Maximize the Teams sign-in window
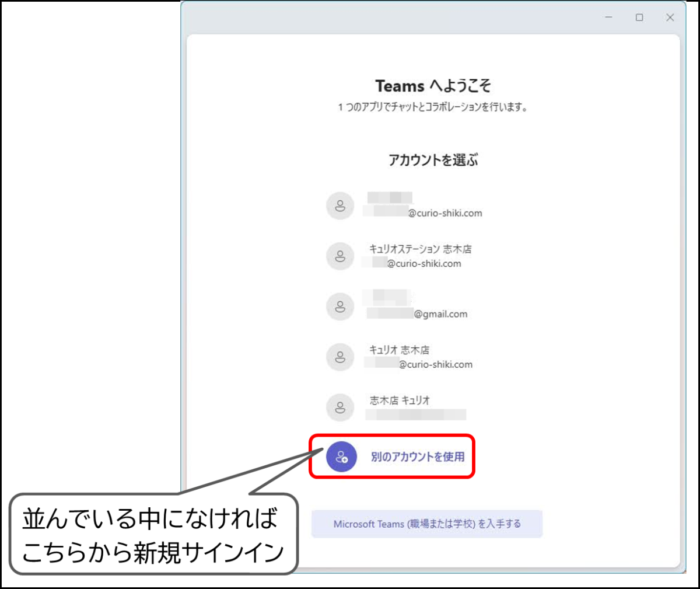Viewport: 700px width, 589px height. point(639,18)
